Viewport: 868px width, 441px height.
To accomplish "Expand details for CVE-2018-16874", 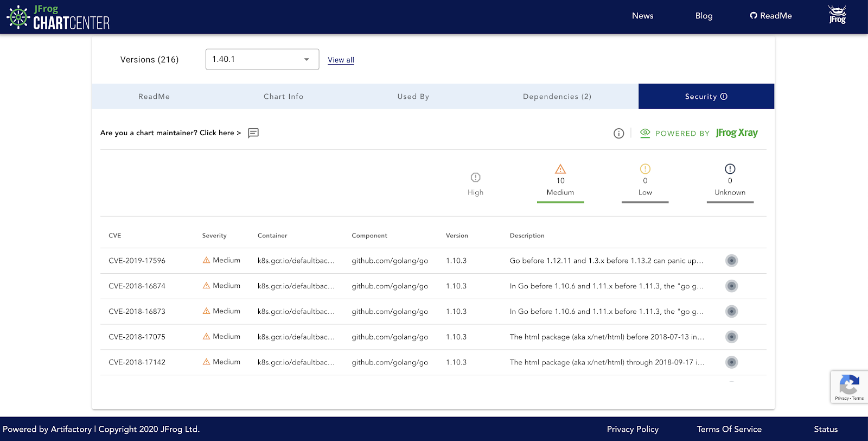I will point(731,286).
